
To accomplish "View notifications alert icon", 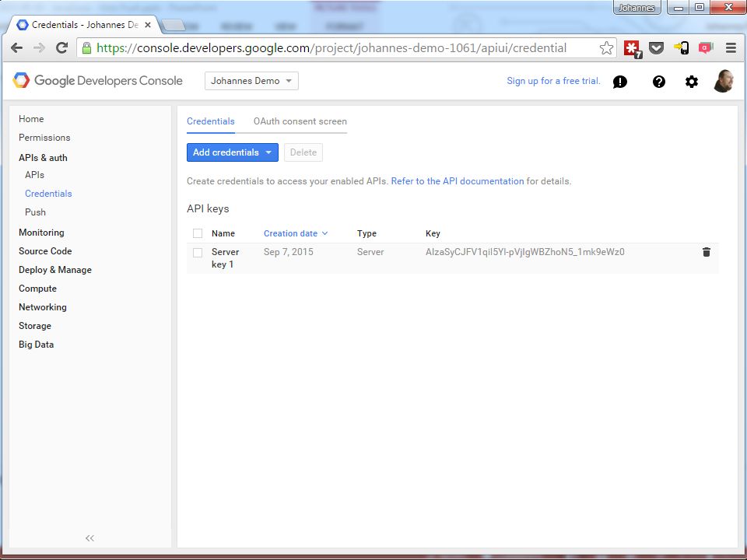I will click(620, 82).
